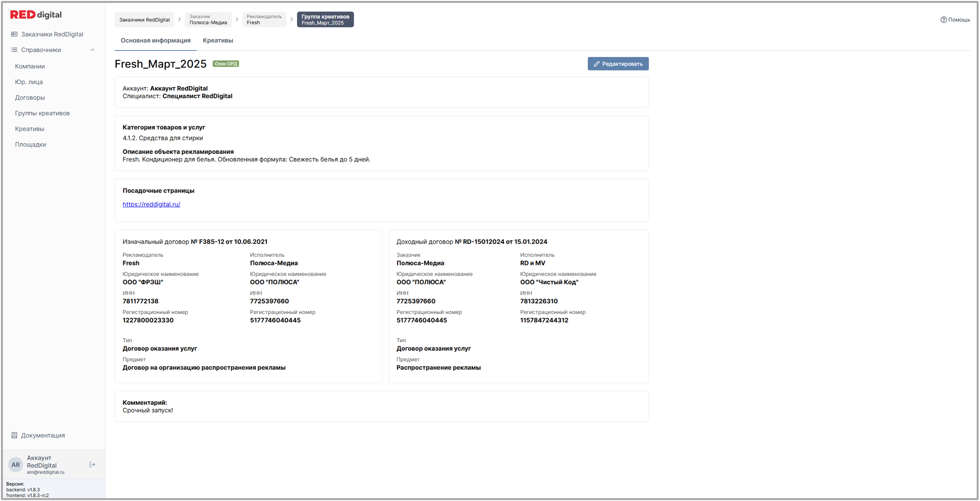Open Компании in sidebar
The width and height of the screenshot is (980, 501).
click(30, 66)
